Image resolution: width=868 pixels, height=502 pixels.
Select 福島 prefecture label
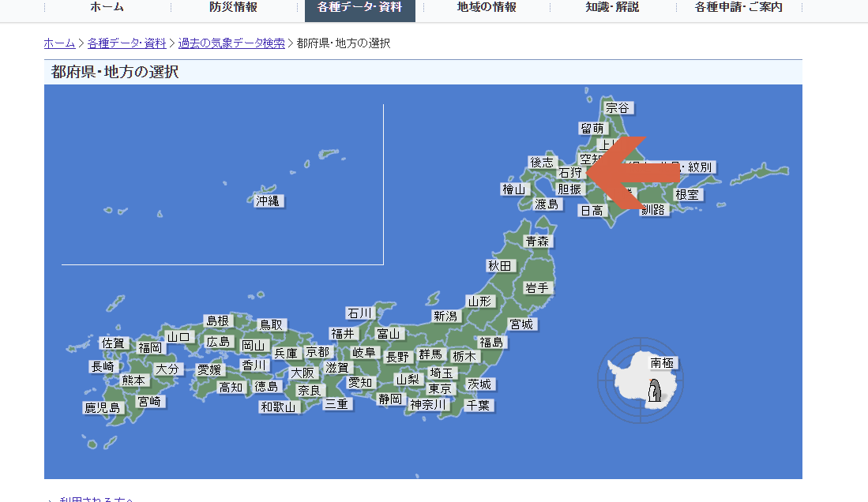pyautogui.click(x=491, y=343)
